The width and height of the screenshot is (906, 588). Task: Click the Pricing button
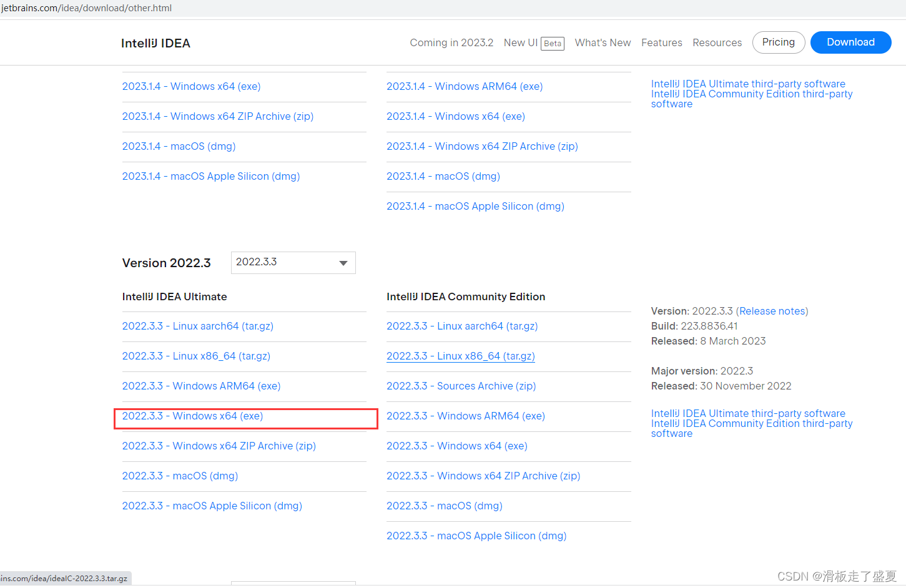[x=778, y=42]
